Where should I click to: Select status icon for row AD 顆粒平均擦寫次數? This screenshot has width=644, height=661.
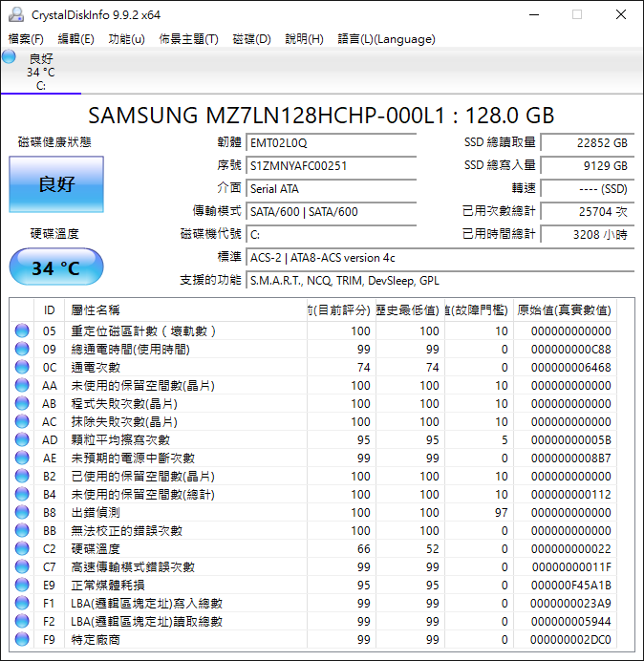(x=22, y=439)
